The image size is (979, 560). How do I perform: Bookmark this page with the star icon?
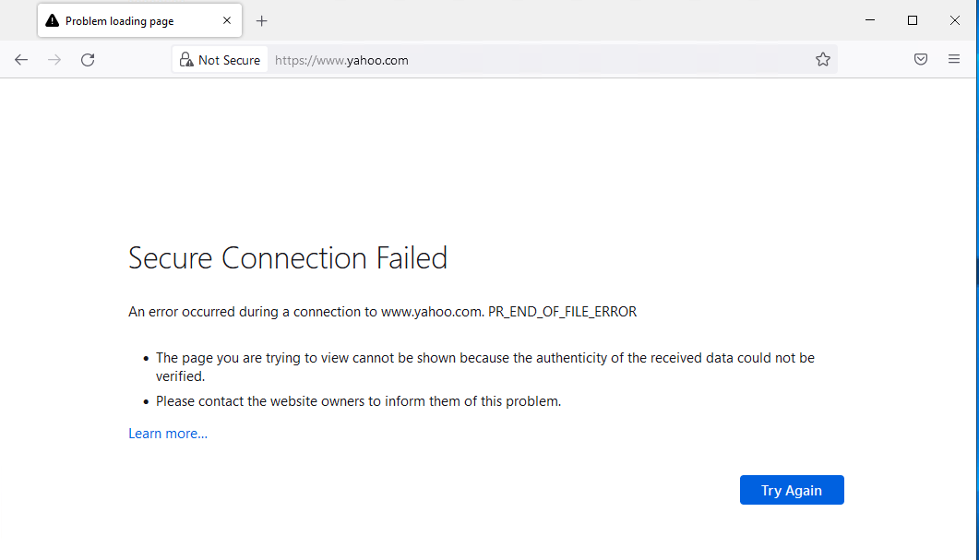[x=823, y=60]
